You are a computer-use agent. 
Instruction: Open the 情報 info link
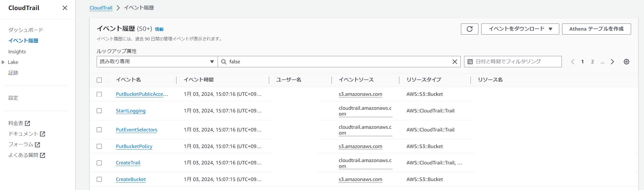[159, 29]
